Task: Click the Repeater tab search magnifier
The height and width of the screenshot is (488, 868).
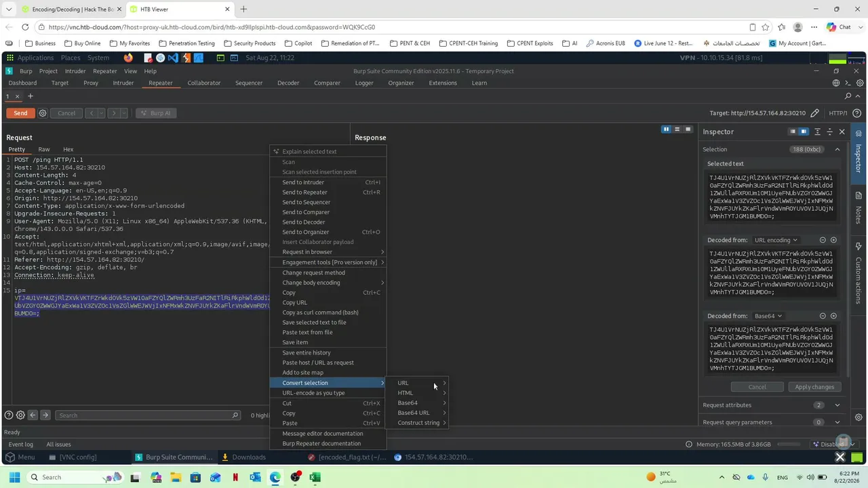Action: [848, 96]
